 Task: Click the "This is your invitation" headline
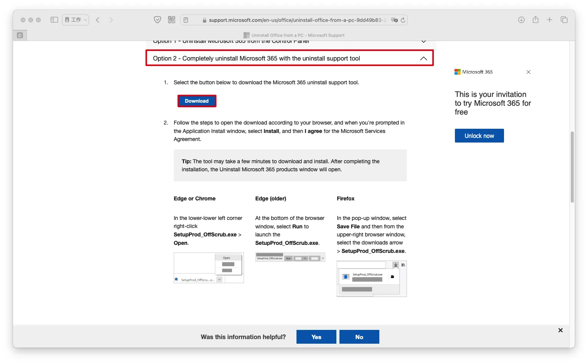493,103
